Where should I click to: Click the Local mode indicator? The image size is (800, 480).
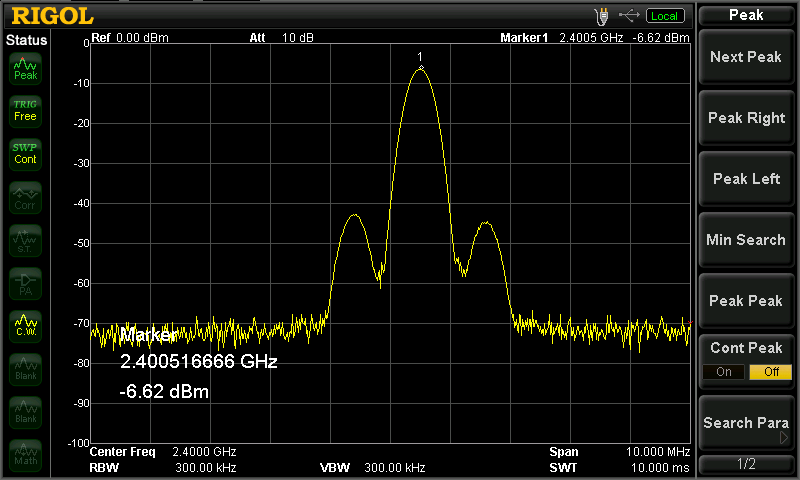tap(665, 16)
